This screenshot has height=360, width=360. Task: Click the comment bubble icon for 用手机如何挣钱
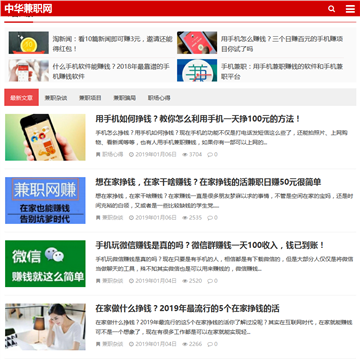(210, 154)
